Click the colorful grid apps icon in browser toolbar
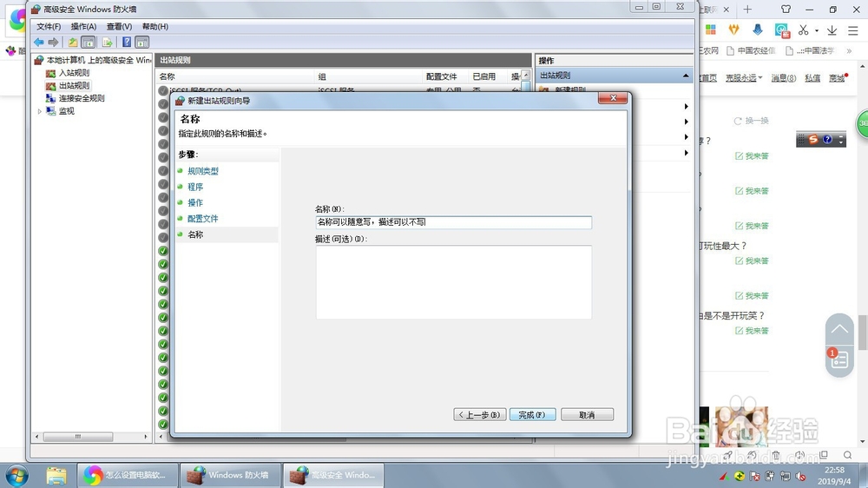The height and width of the screenshot is (488, 868). click(x=711, y=30)
